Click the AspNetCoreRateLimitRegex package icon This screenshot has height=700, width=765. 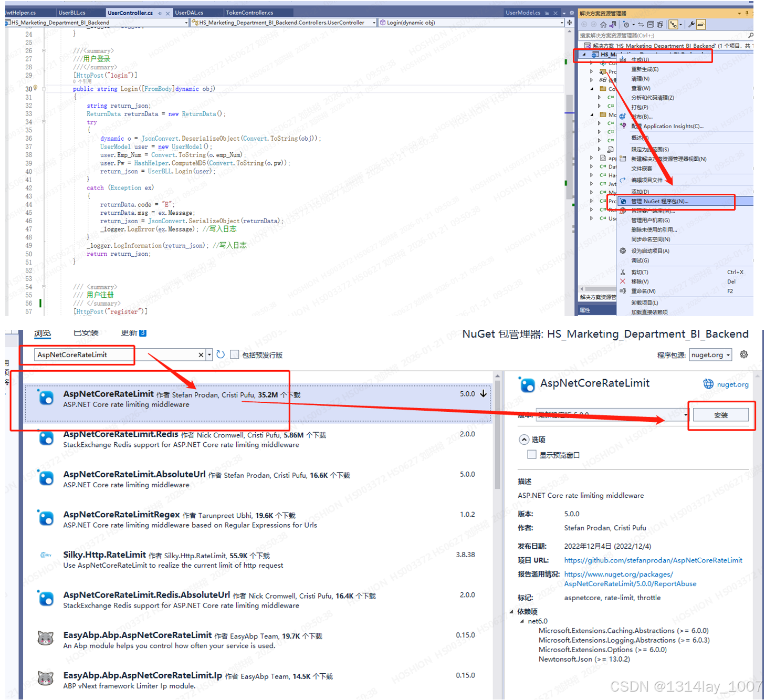(x=46, y=518)
